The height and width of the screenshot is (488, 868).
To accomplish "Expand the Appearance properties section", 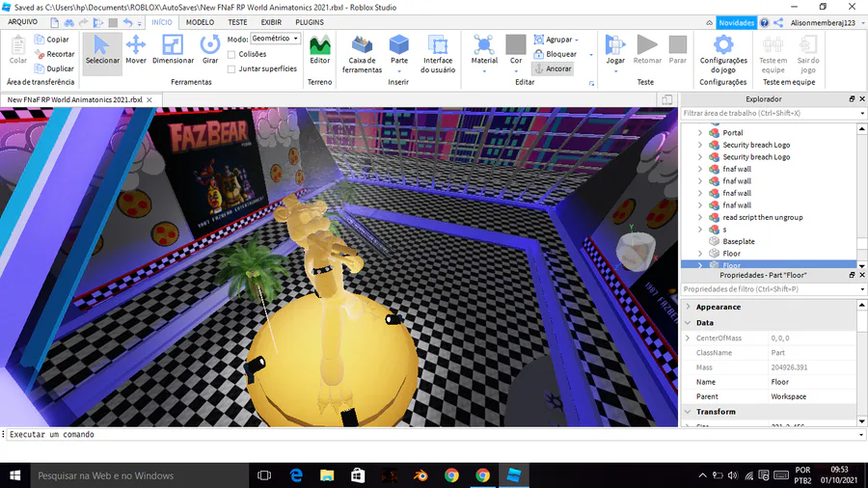I will (688, 307).
